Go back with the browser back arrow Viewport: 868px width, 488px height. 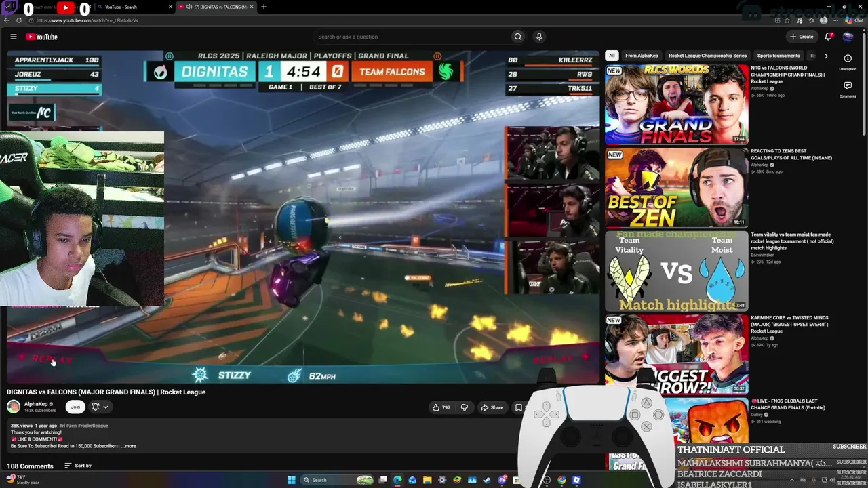point(7,20)
